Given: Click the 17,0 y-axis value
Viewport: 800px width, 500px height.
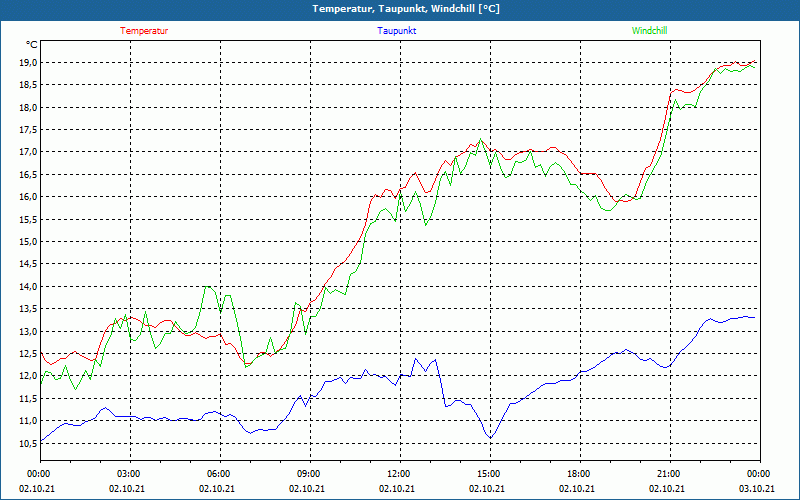Looking at the screenshot, I should coord(29,152).
